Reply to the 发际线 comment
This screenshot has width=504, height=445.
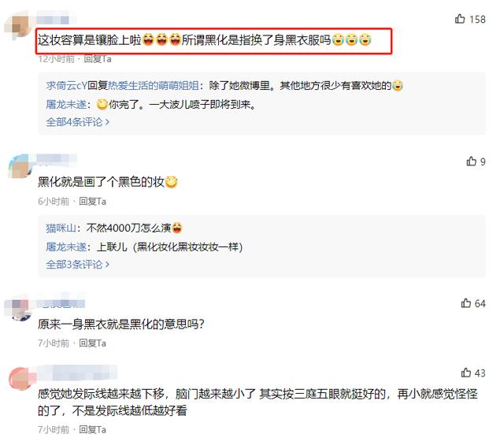click(x=92, y=429)
